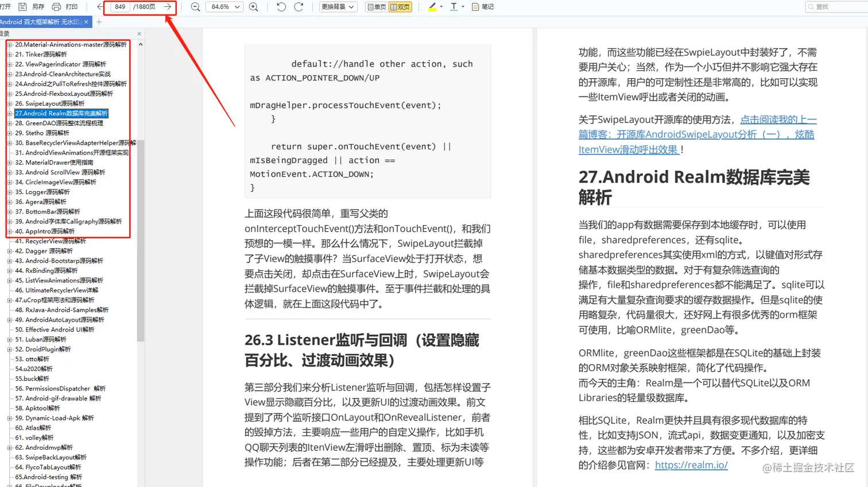Click the zoom out magnifier icon

pyautogui.click(x=195, y=7)
